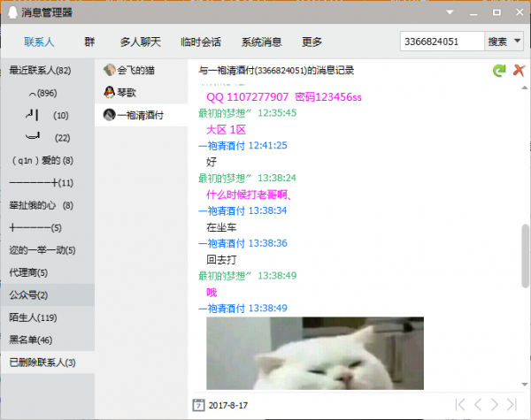531x420 pixels.
Task: Click the chat scrollbar up arrow
Action: [x=525, y=88]
